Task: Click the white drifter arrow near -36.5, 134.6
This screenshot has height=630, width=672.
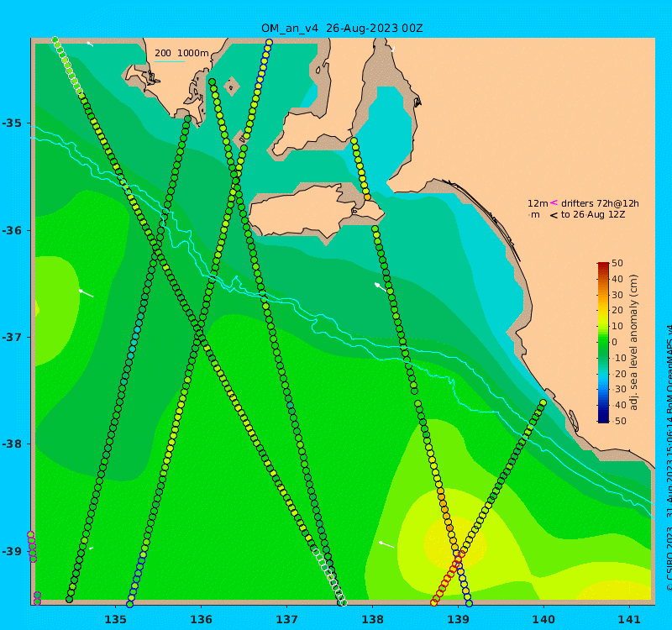Action: pyautogui.click(x=87, y=293)
